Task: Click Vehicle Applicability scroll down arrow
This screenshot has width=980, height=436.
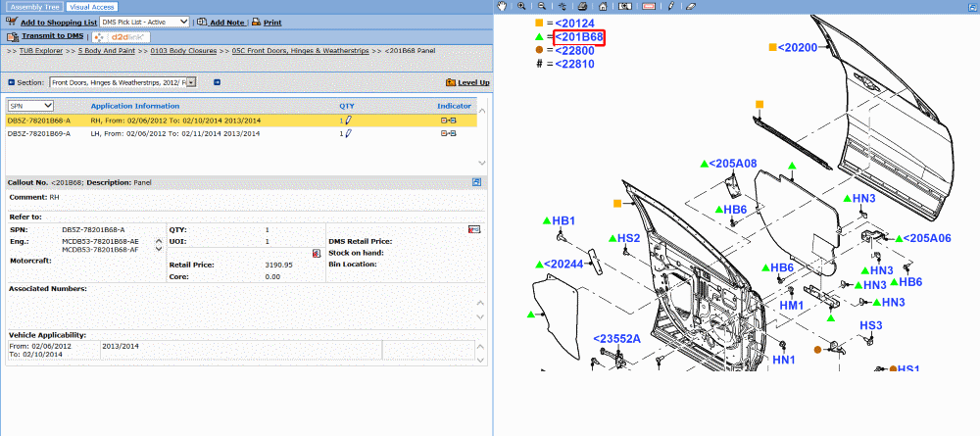Action: [480, 361]
